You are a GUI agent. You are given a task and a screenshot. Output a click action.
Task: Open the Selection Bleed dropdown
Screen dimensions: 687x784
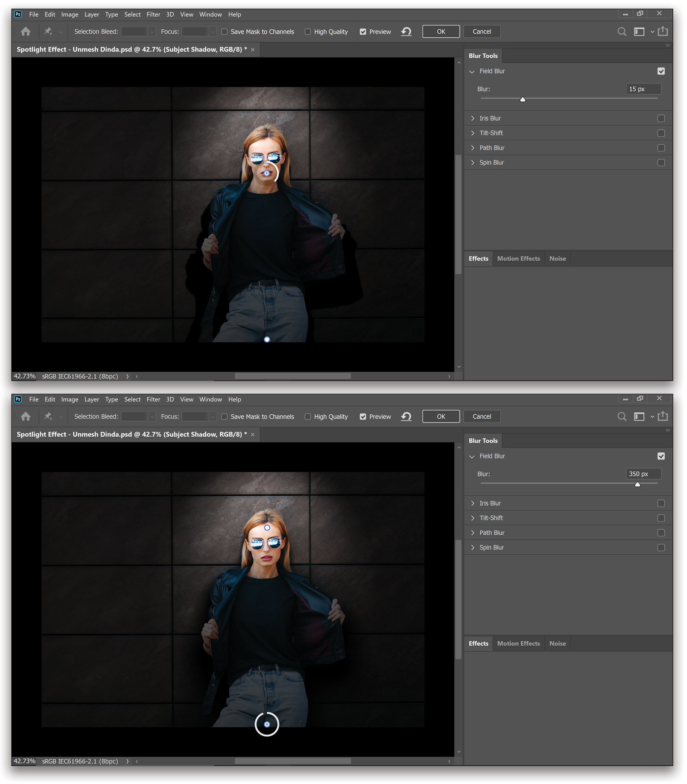click(152, 31)
